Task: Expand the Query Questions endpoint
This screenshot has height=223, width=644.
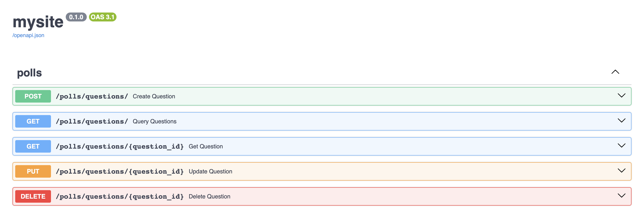Action: click(622, 121)
